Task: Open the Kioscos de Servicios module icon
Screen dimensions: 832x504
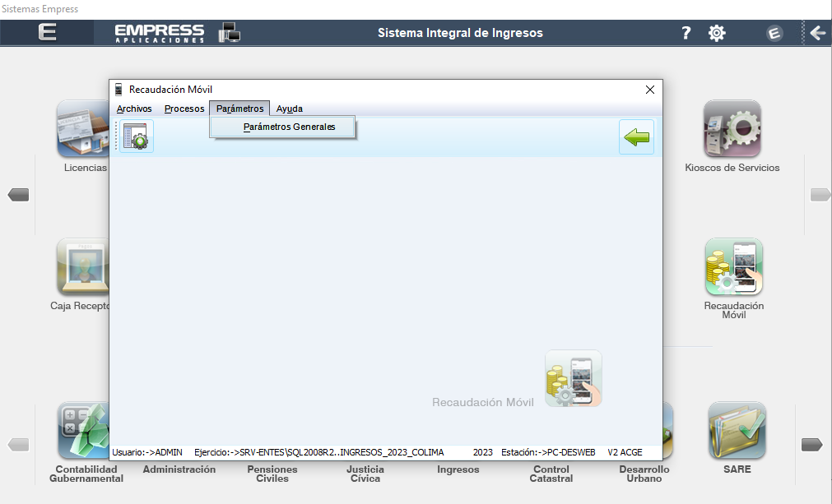Action: [x=732, y=129]
